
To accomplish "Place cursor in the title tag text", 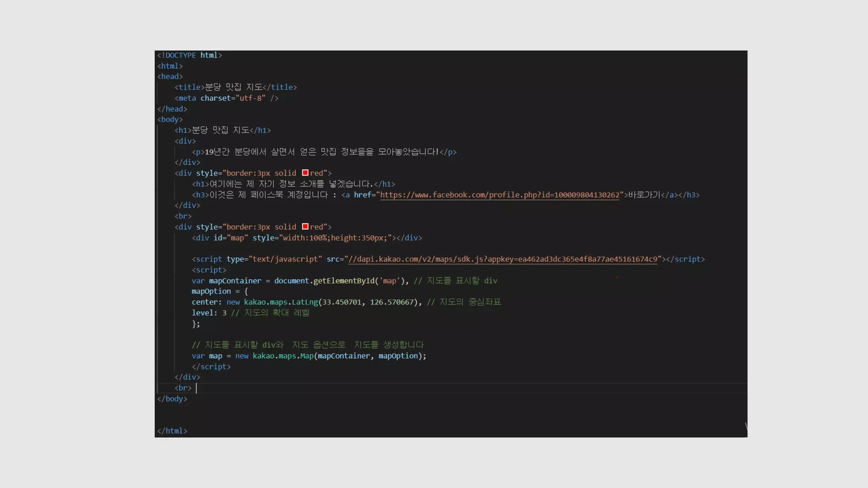I will tap(233, 87).
